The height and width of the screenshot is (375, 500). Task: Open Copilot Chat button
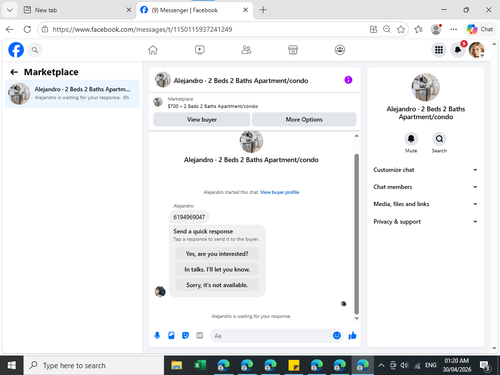pyautogui.click(x=480, y=29)
